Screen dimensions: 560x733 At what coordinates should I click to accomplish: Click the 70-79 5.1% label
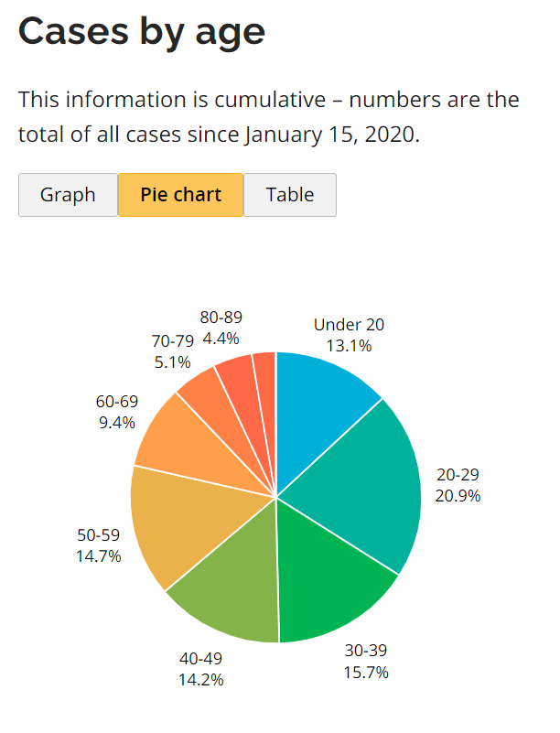(x=171, y=351)
